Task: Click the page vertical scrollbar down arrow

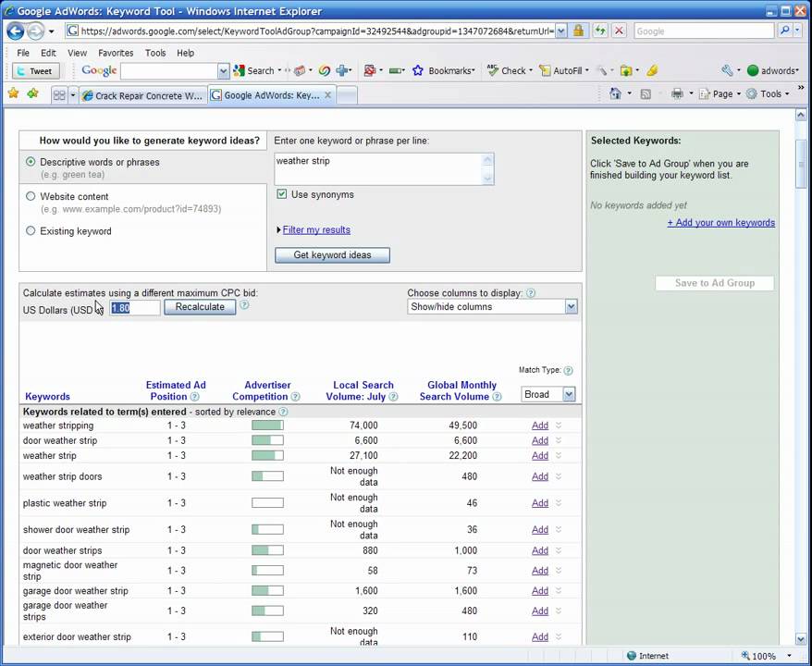Action: pos(801,638)
